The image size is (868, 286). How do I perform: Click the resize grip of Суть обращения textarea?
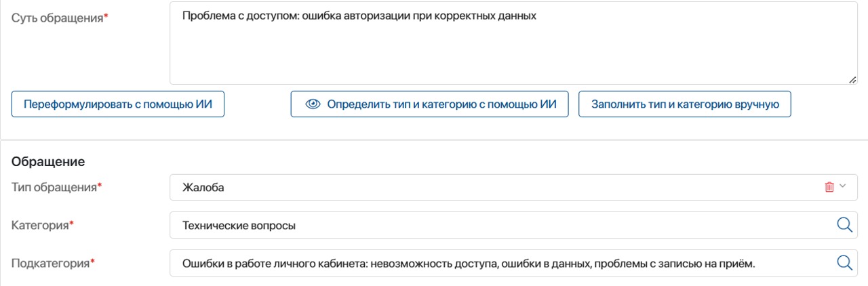(852, 79)
